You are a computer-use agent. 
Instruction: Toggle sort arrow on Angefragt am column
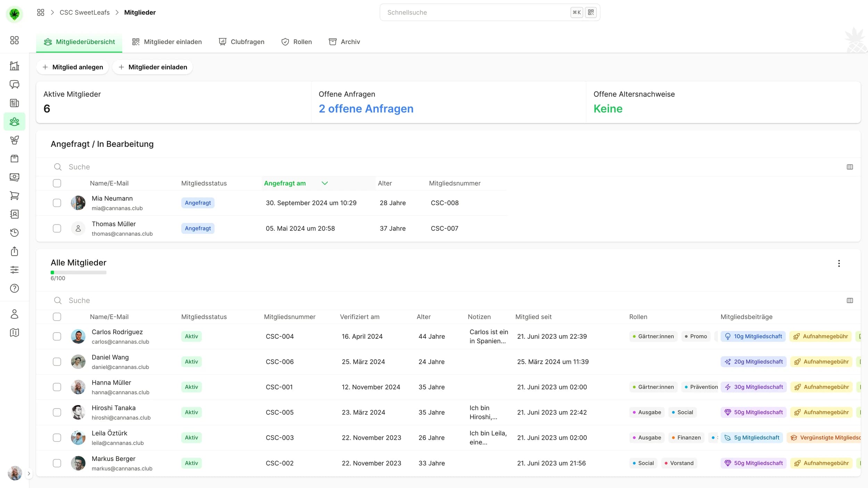325,183
